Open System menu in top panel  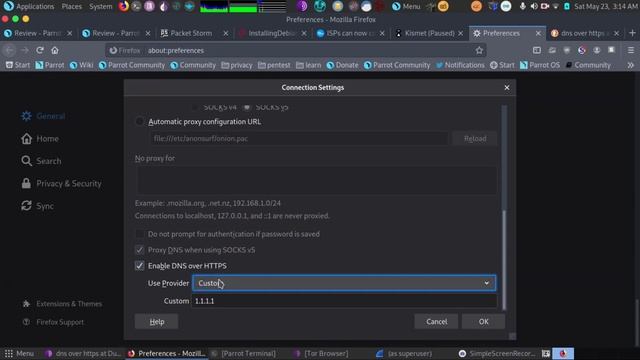pos(100,6)
